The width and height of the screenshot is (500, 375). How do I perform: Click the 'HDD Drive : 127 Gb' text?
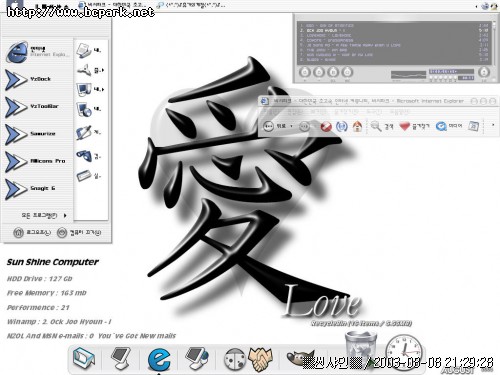point(39,279)
